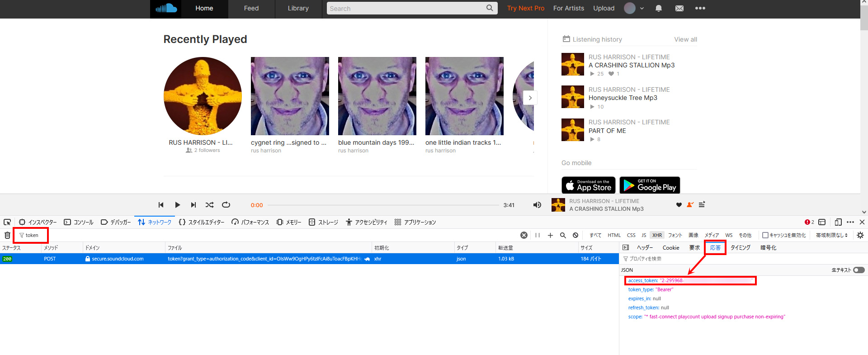Switch to the Inspector tab in devtools
Screen dimensions: 868x355
38,222
